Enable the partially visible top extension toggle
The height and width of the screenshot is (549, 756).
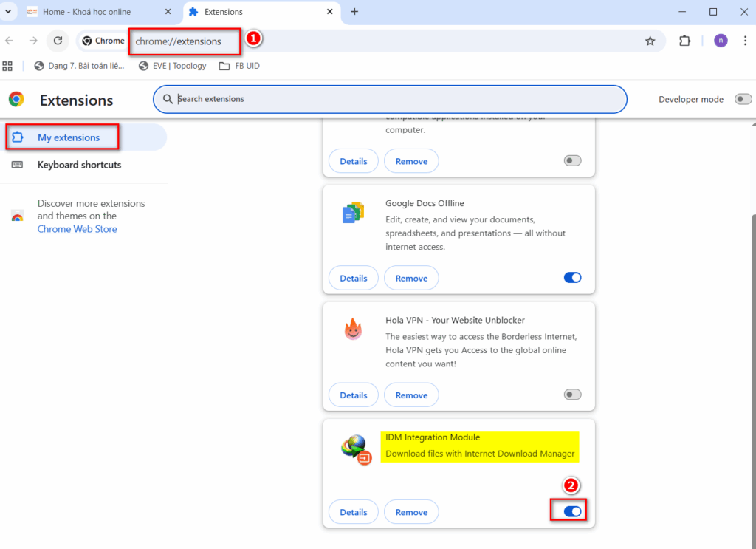[572, 160]
